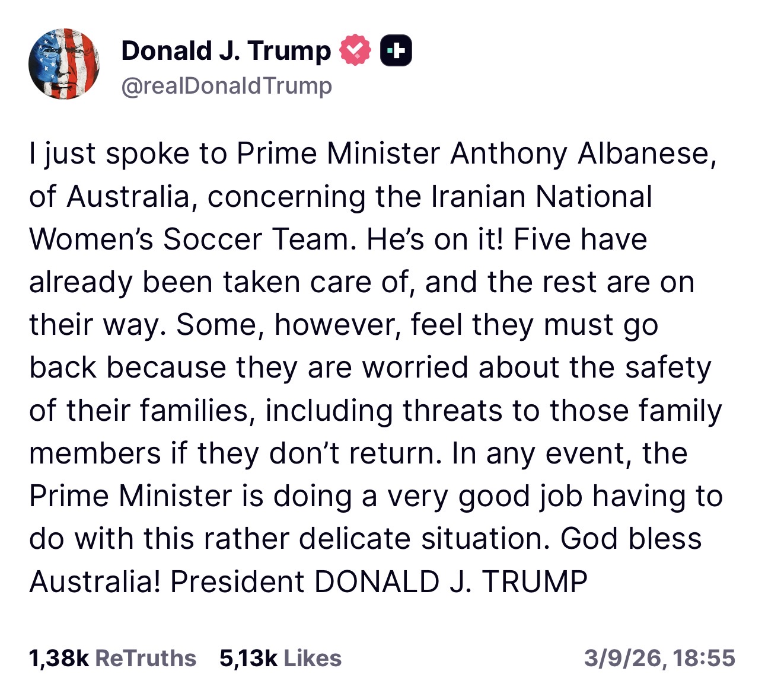Viewport: 765px width, 700px height.
Task: Click the phrase "threats to those family"
Action: click(562, 411)
